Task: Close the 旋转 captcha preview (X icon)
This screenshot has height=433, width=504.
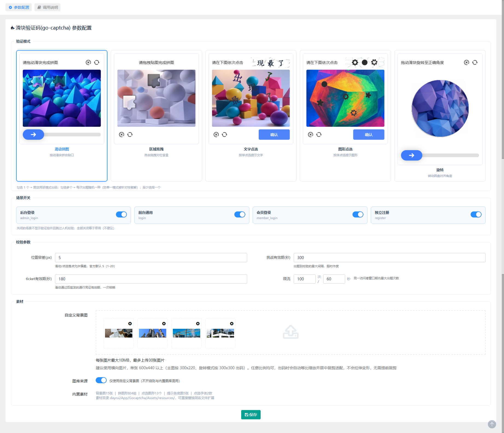Action: [467, 62]
